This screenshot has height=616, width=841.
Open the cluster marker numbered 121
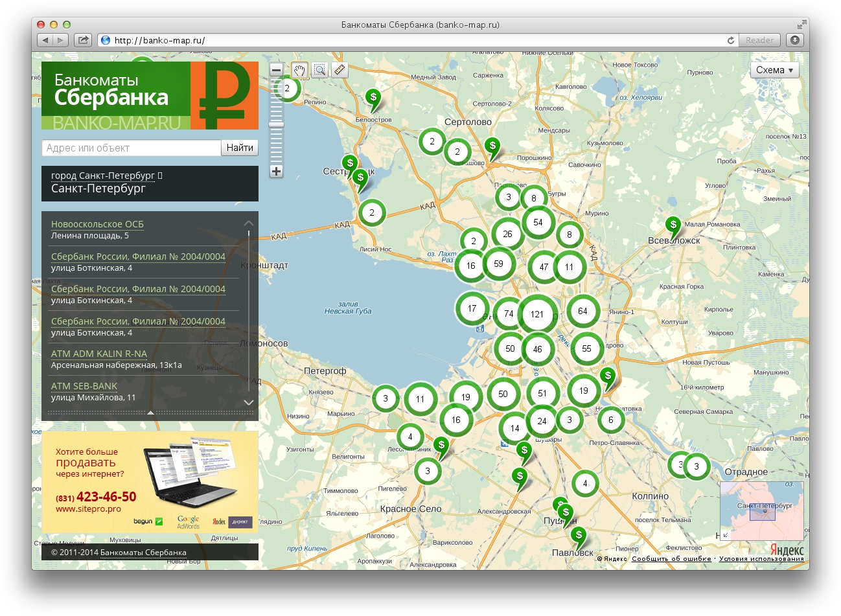point(537,314)
